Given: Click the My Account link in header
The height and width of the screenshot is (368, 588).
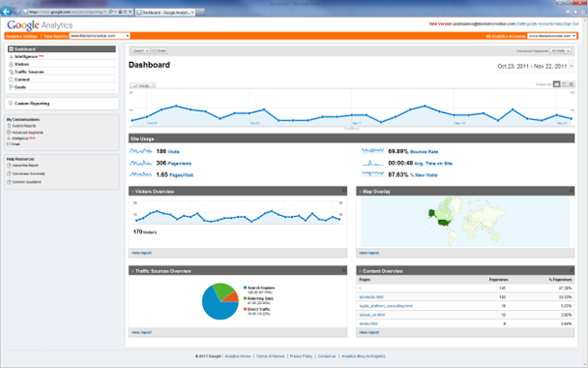Looking at the screenshot, I should coord(542,24).
